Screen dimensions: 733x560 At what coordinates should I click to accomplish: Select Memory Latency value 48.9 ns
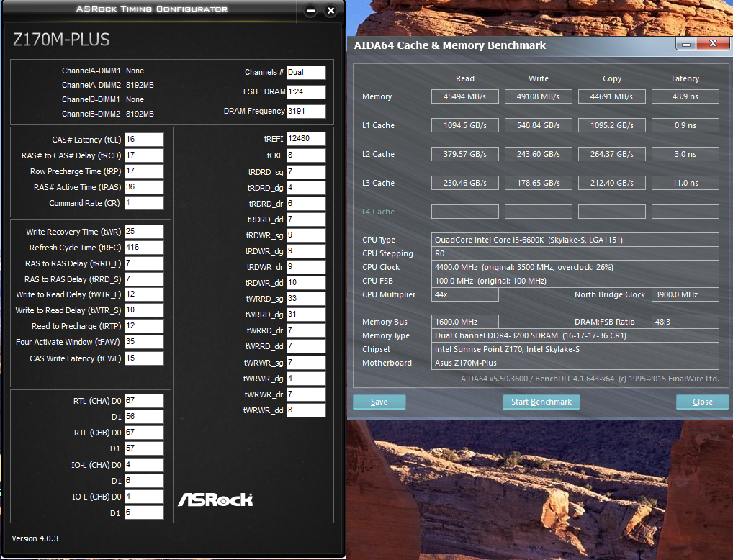[x=685, y=96]
